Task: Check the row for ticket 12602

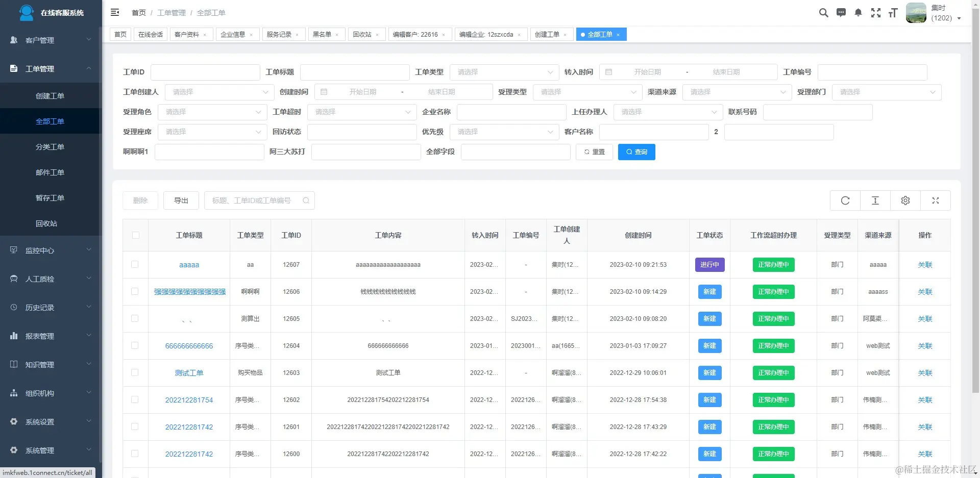Action: [135, 399]
